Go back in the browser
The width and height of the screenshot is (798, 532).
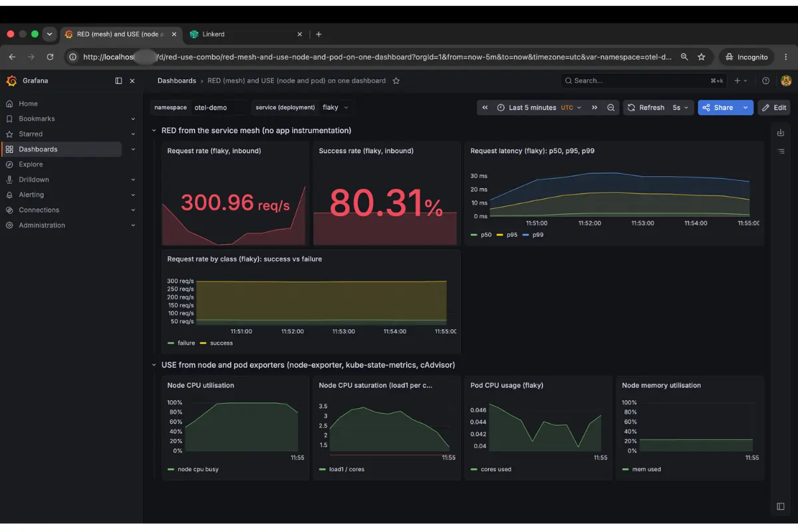(x=12, y=57)
